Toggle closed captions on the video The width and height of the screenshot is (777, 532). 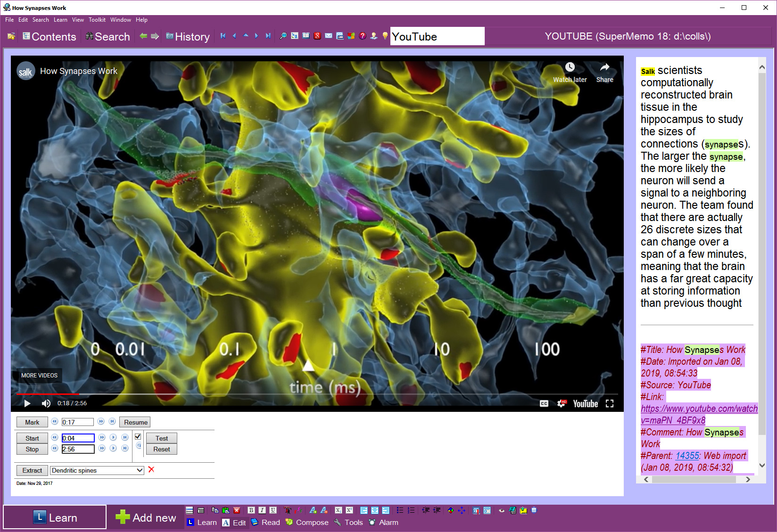pos(544,403)
